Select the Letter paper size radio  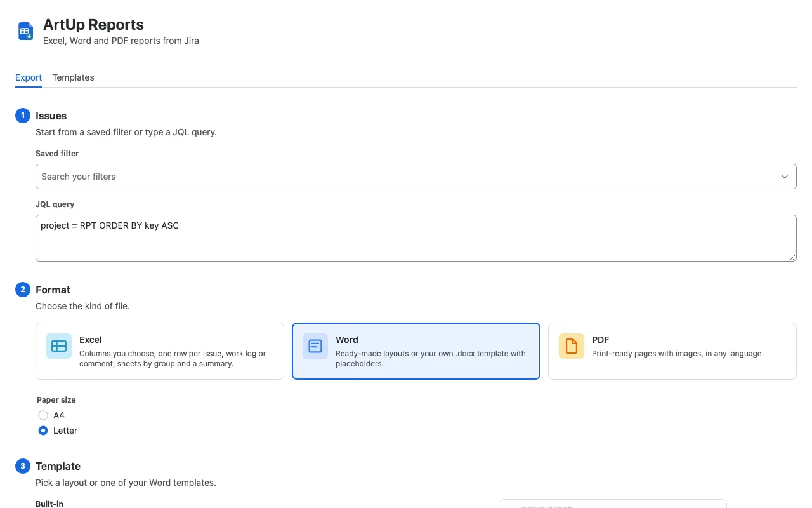(x=43, y=431)
